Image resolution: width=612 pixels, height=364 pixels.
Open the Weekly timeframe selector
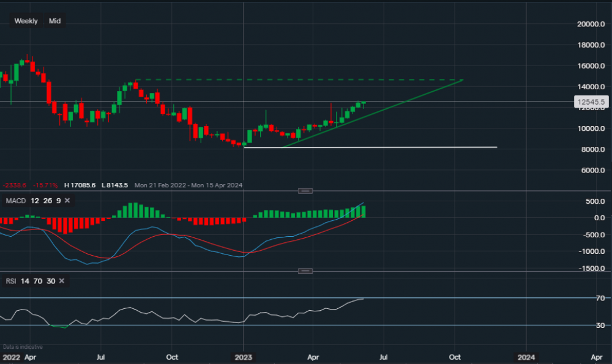(x=26, y=21)
